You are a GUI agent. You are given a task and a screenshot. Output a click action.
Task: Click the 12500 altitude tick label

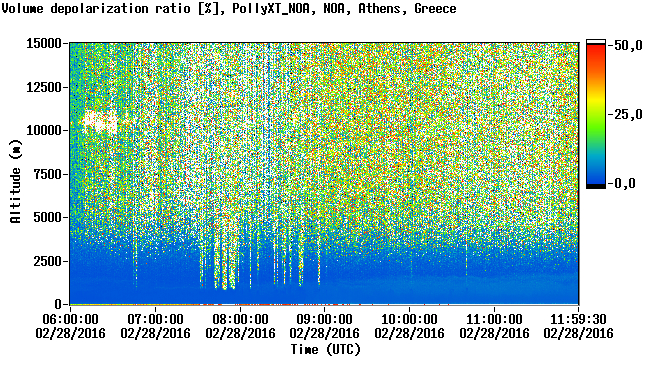tap(44, 87)
